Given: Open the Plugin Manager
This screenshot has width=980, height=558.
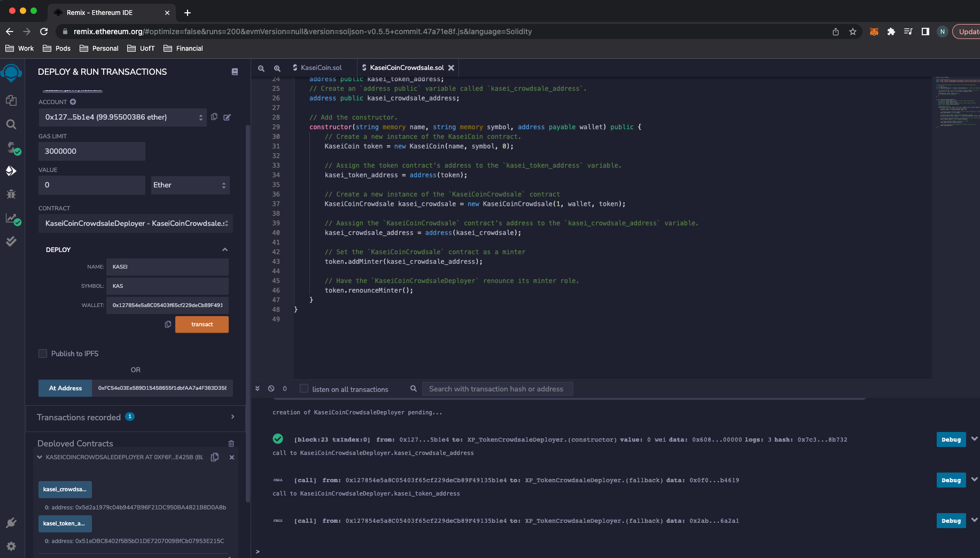Looking at the screenshot, I should (11, 522).
